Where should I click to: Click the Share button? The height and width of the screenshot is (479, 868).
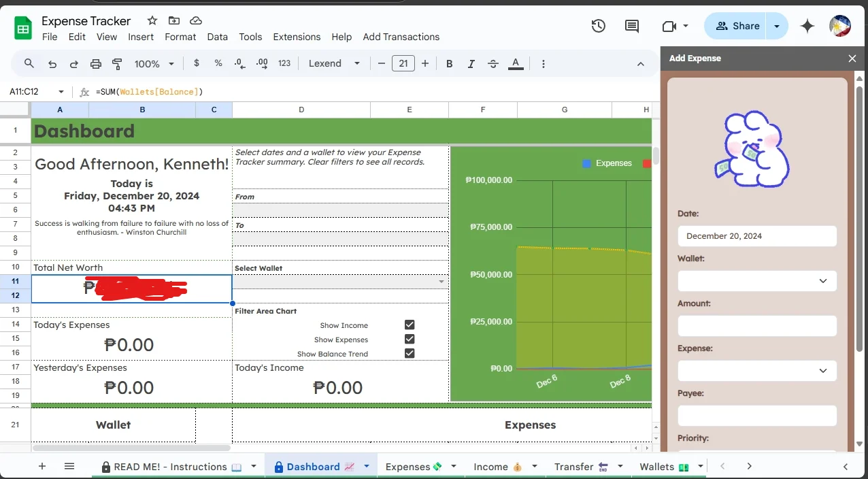click(736, 26)
